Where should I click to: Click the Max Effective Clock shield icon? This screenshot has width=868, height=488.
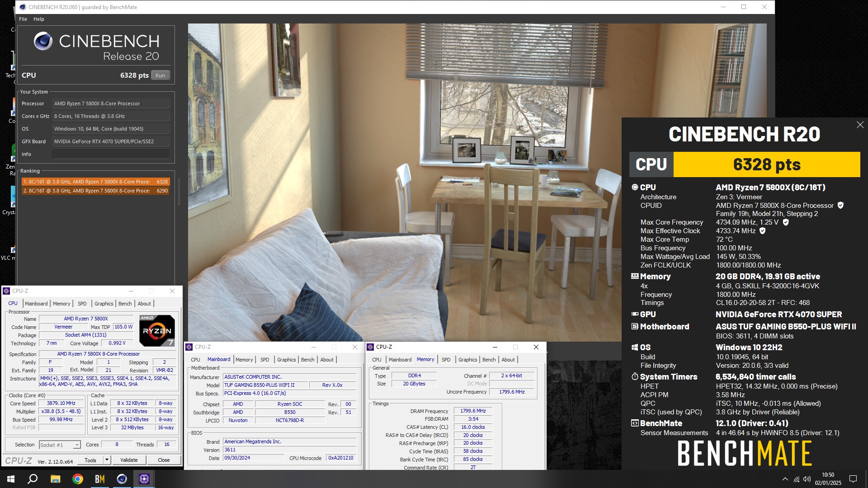(762, 231)
